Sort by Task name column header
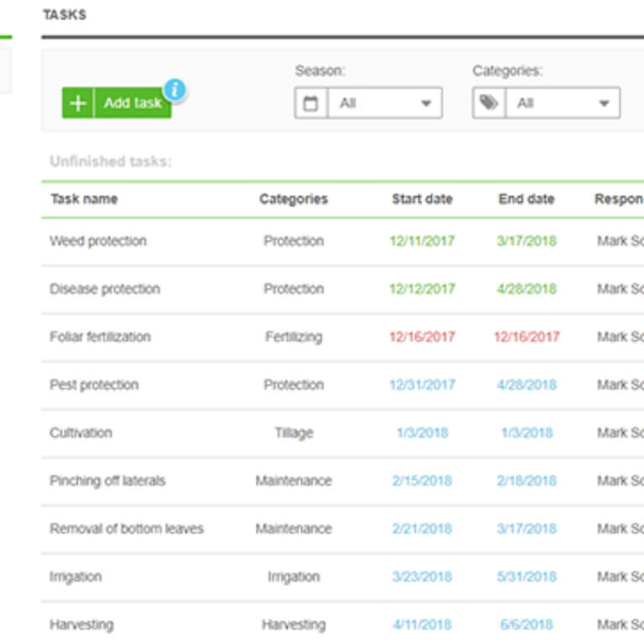Image resolution: width=644 pixels, height=644 pixels. 84,200
